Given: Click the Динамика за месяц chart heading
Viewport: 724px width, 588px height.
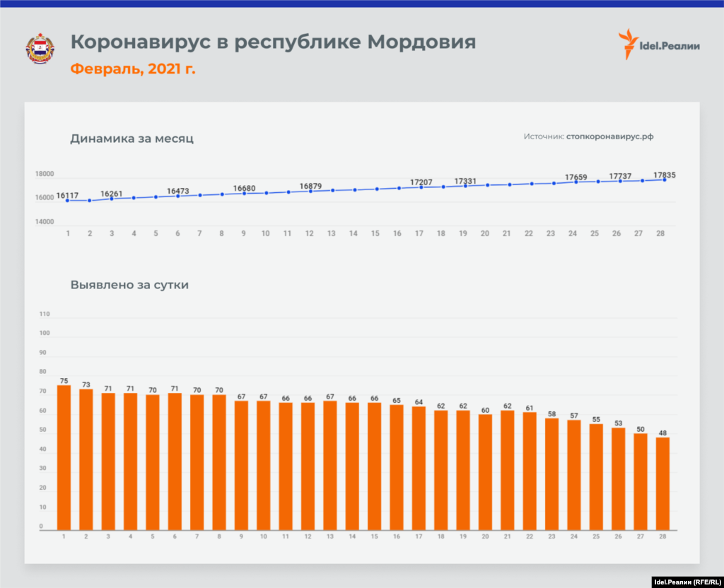Looking at the screenshot, I should 132,139.
